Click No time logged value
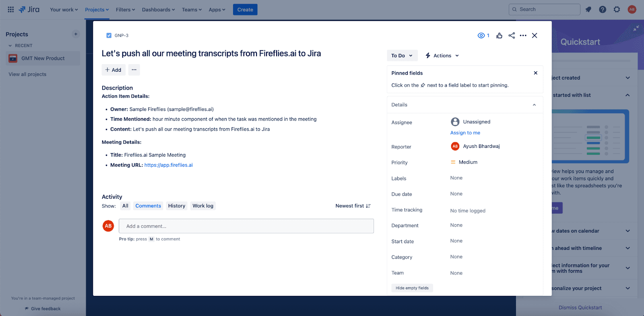The width and height of the screenshot is (644, 316). pyautogui.click(x=468, y=210)
